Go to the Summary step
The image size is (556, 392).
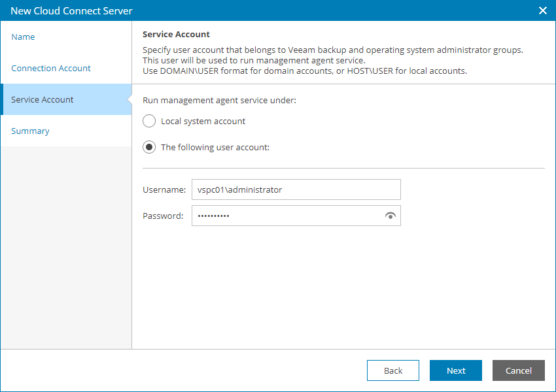tap(30, 131)
